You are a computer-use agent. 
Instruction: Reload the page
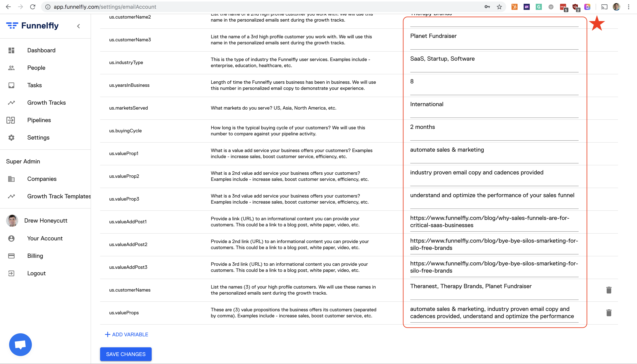33,7
